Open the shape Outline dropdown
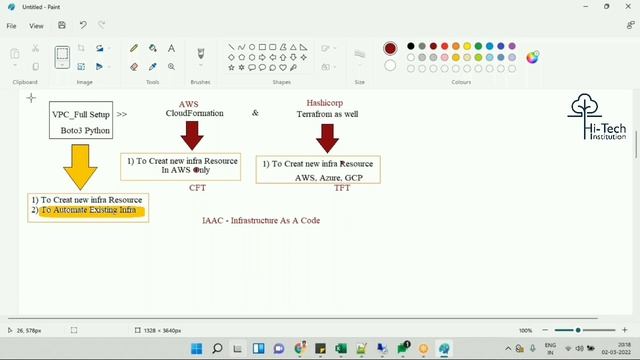Image resolution: width=640 pixels, height=360 pixels. [x=329, y=49]
